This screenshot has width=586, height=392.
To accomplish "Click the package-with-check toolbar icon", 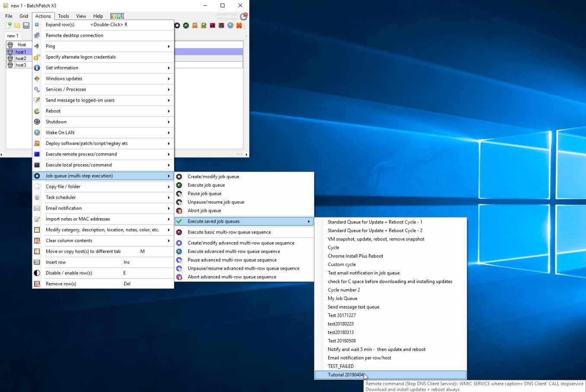I will 204,25.
